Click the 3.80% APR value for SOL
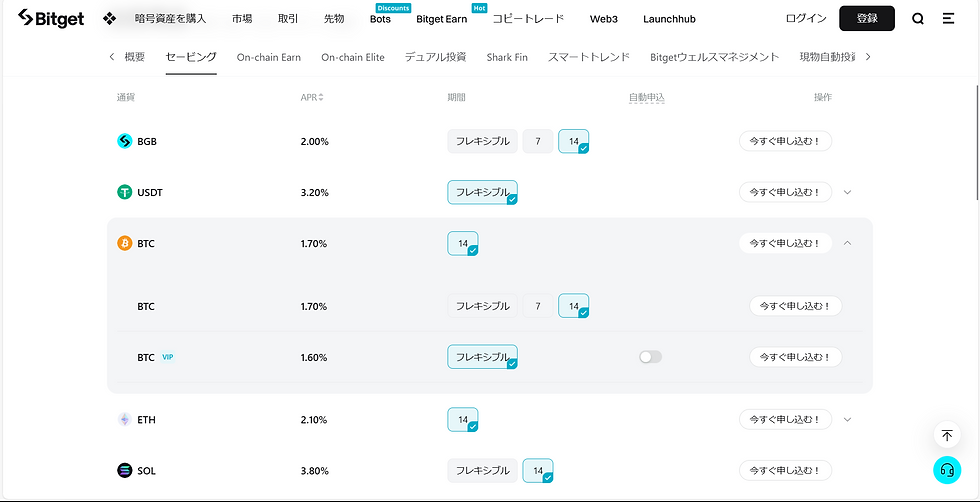 point(314,471)
